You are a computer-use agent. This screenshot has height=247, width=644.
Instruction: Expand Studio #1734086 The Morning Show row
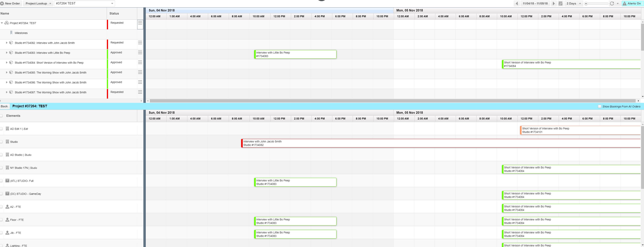pos(7,82)
